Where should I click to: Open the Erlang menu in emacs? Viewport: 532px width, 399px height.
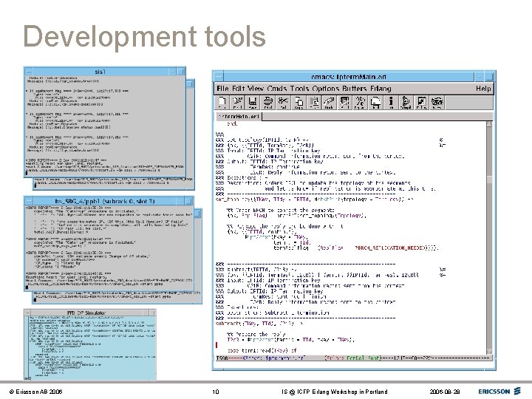click(x=381, y=89)
